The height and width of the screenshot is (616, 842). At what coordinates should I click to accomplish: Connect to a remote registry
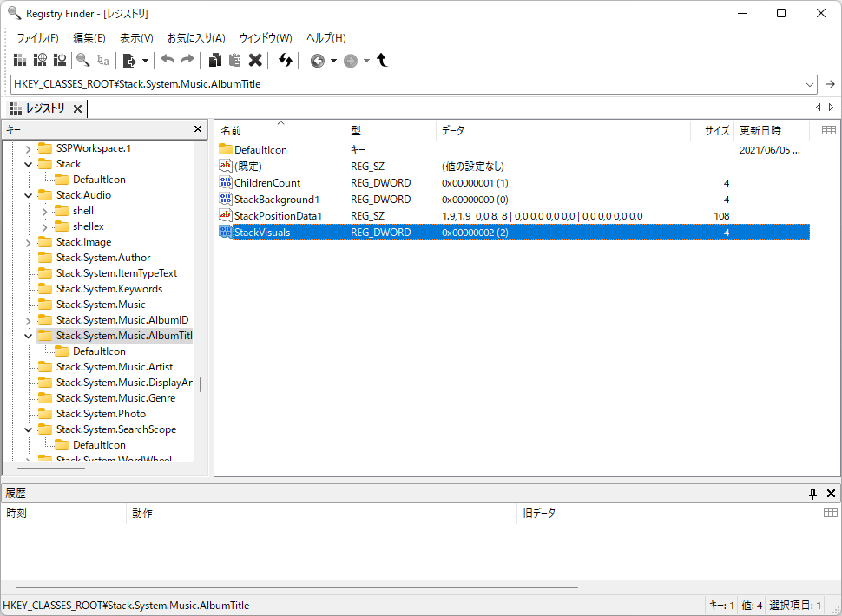[40, 59]
